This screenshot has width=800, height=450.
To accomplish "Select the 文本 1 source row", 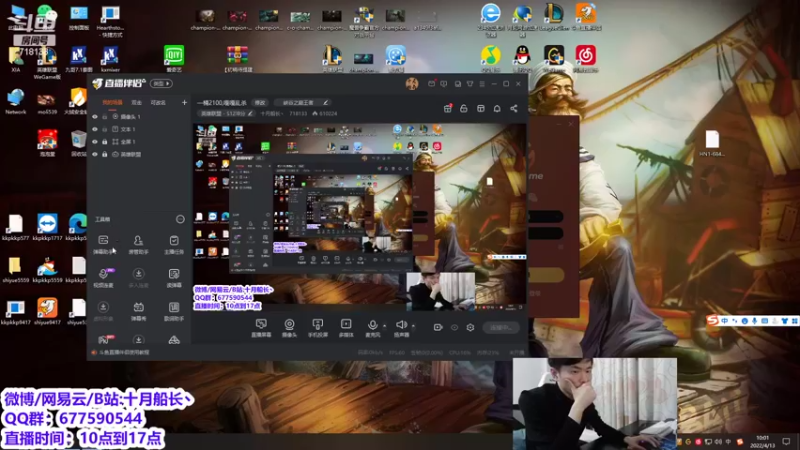I will [x=139, y=129].
